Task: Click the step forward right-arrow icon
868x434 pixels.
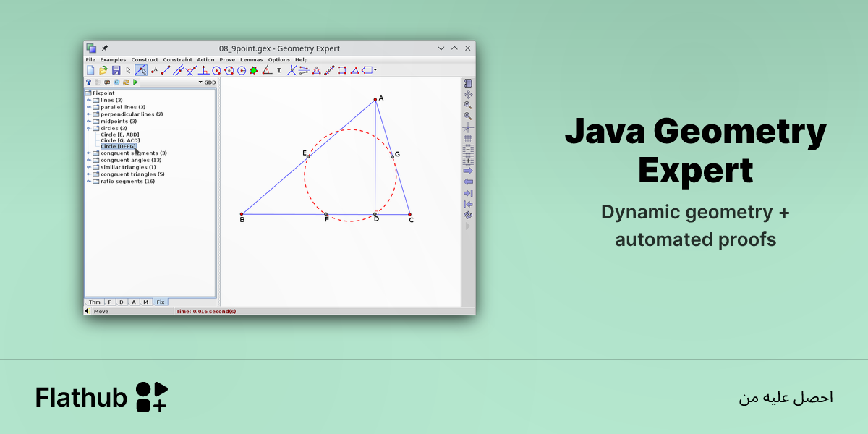Action: (468, 171)
